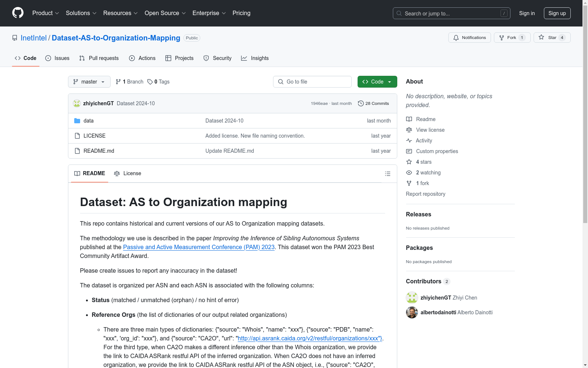This screenshot has height=368, width=588.
Task: Click 'Added license. New file naming convention.' message
Action: (255, 136)
